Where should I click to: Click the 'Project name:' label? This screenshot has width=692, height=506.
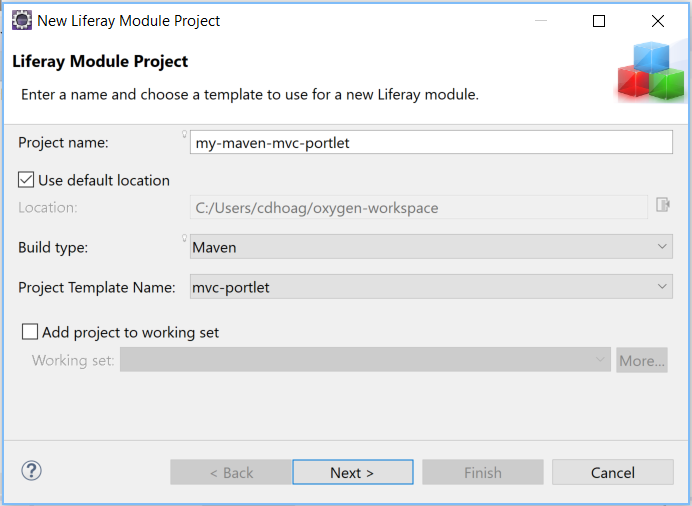point(63,142)
